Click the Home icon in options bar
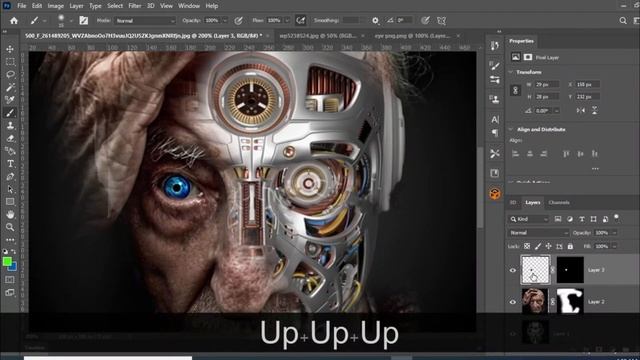The height and width of the screenshot is (360, 640). tap(14, 20)
